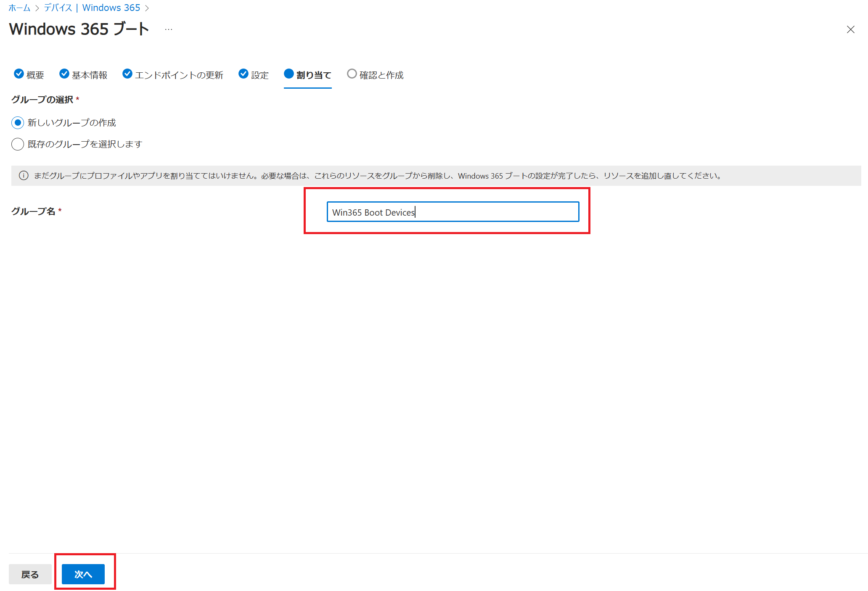Expand the chevron after Windows 365 breadcrumb
Viewport: 868px width, 591px height.
[x=147, y=8]
